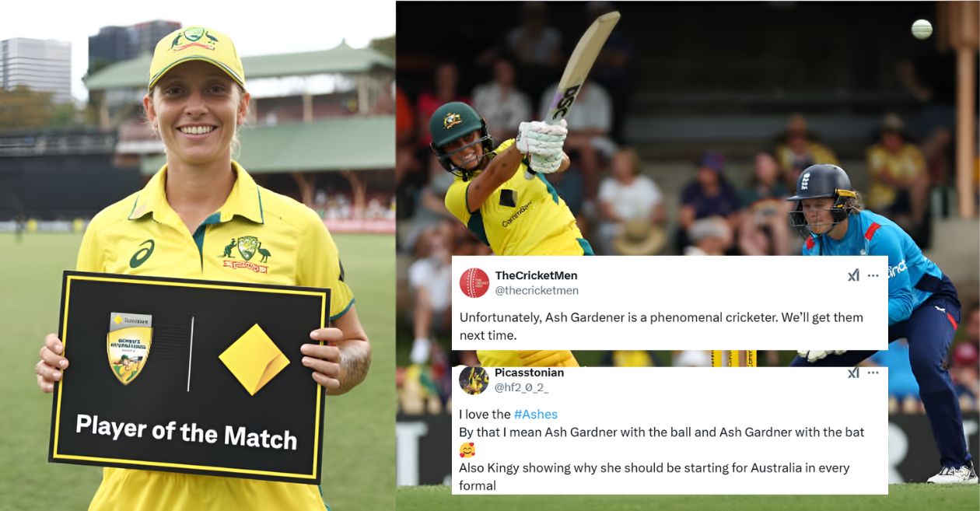Image resolution: width=980 pixels, height=511 pixels.
Task: Click the heart-face emoji in Picasstonian tweet
Action: click(x=467, y=450)
